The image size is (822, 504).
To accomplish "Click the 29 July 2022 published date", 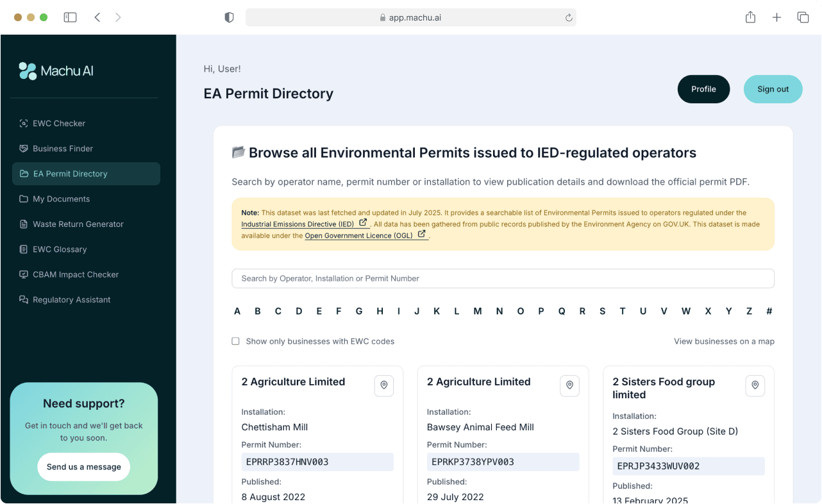I will pyautogui.click(x=455, y=497).
